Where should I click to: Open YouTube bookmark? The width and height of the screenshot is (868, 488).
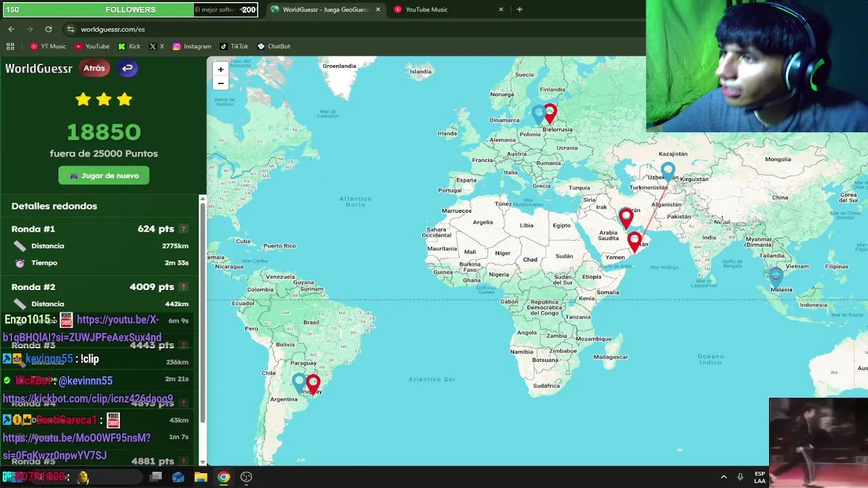(x=92, y=46)
